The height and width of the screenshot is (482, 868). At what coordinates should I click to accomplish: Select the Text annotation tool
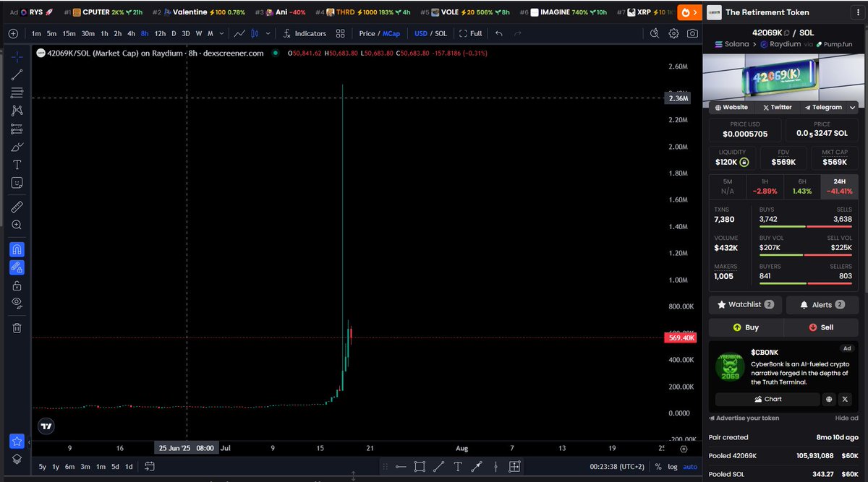pyautogui.click(x=17, y=165)
